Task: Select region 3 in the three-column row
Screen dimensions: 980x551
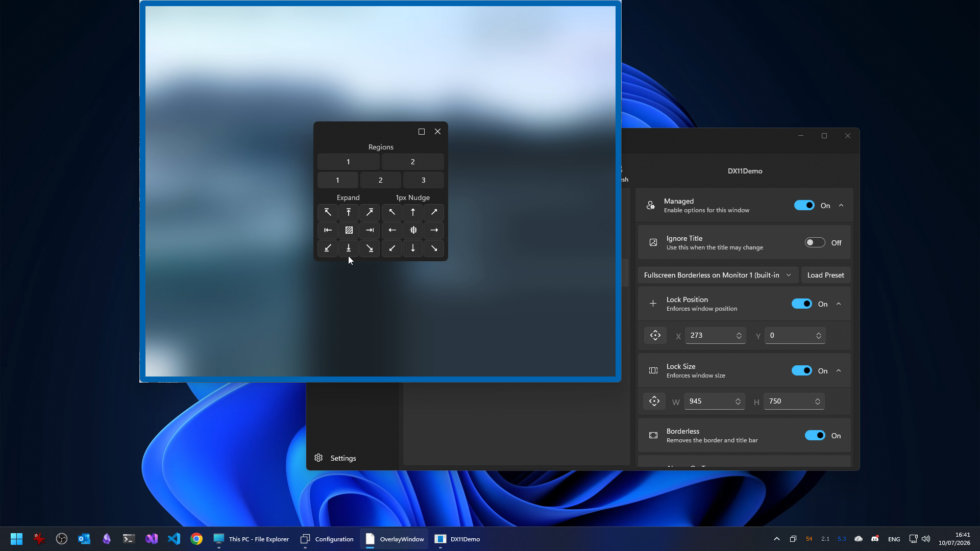Action: coord(423,180)
